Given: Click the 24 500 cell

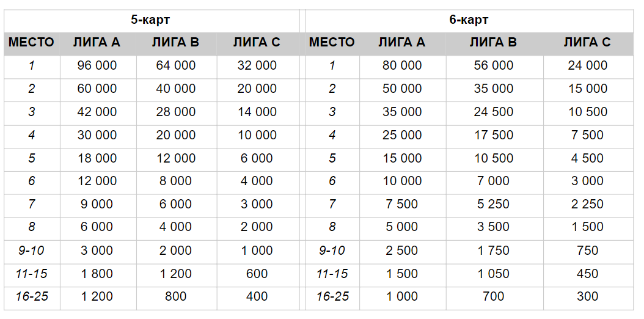Looking at the screenshot, I should [x=493, y=112].
